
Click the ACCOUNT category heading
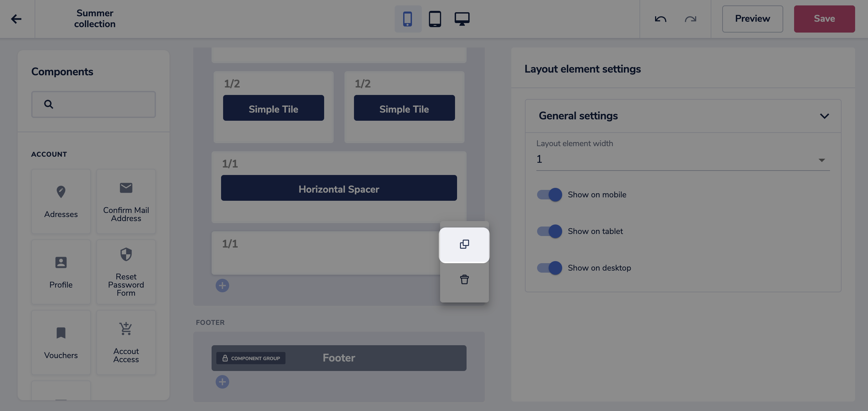pyautogui.click(x=49, y=154)
